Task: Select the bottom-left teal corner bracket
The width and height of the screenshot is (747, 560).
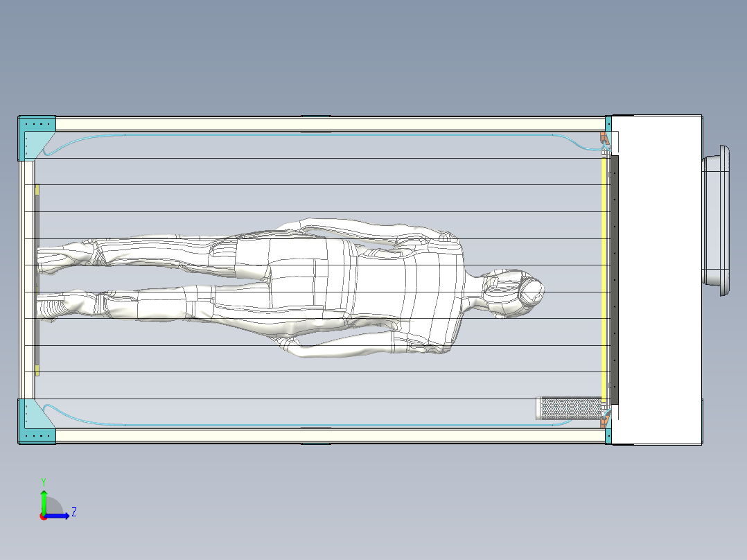Action: (x=37, y=421)
